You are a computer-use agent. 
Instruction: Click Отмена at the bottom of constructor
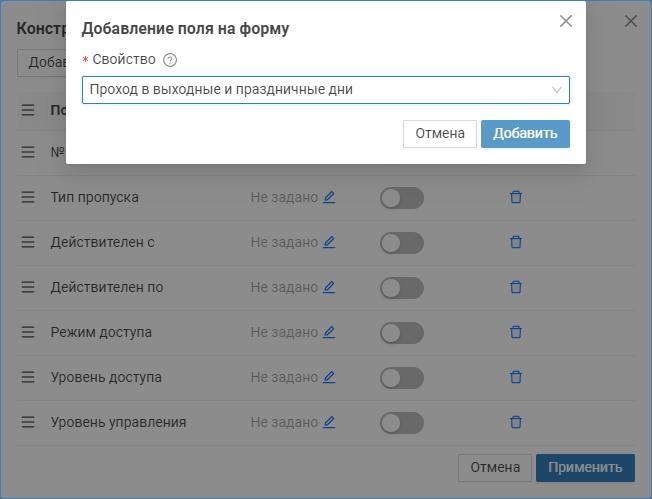pos(494,467)
